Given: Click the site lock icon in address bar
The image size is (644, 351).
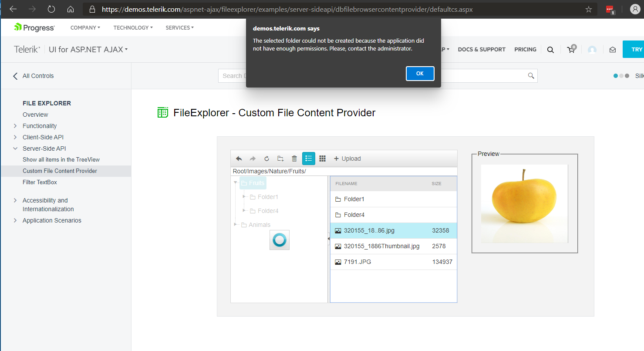Looking at the screenshot, I should pos(91,9).
